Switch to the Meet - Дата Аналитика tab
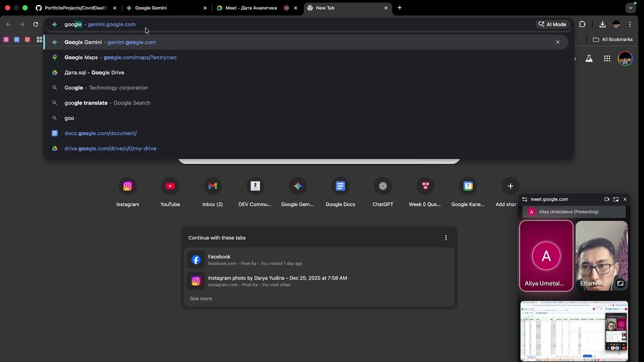The height and width of the screenshot is (362, 644). tap(257, 8)
